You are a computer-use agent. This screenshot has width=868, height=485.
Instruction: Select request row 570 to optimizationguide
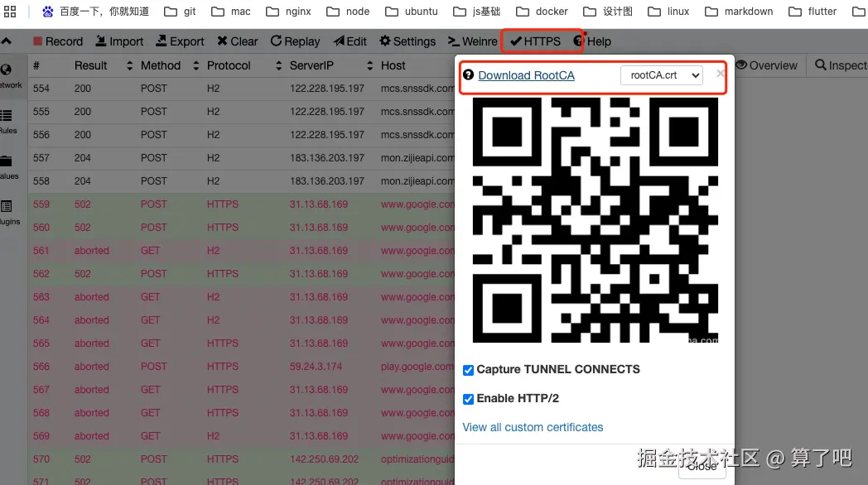click(x=241, y=459)
